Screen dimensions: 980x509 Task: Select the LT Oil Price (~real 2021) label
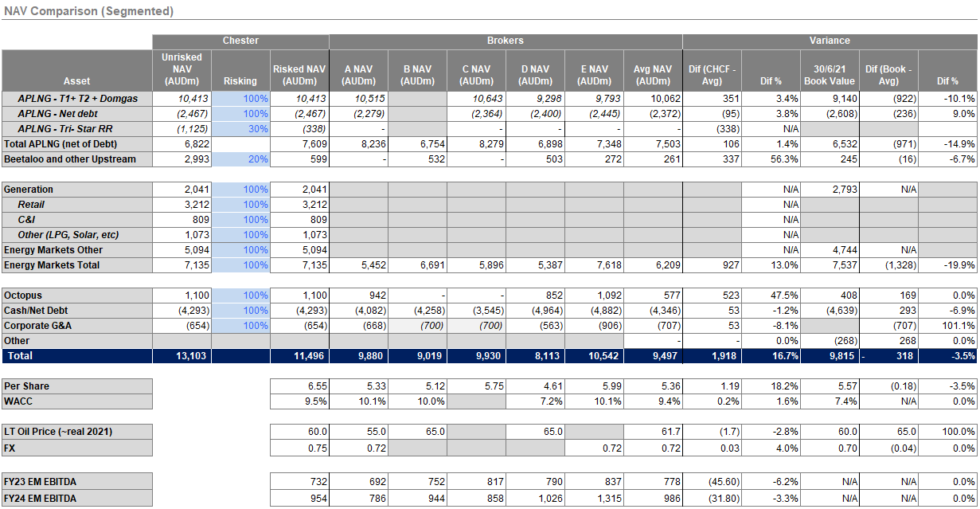click(58, 432)
